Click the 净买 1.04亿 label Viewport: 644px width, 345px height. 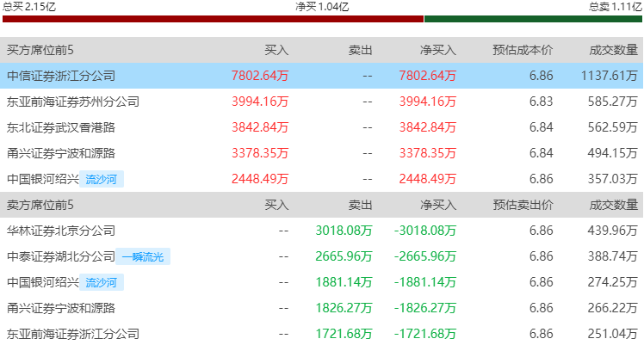tap(322, 6)
